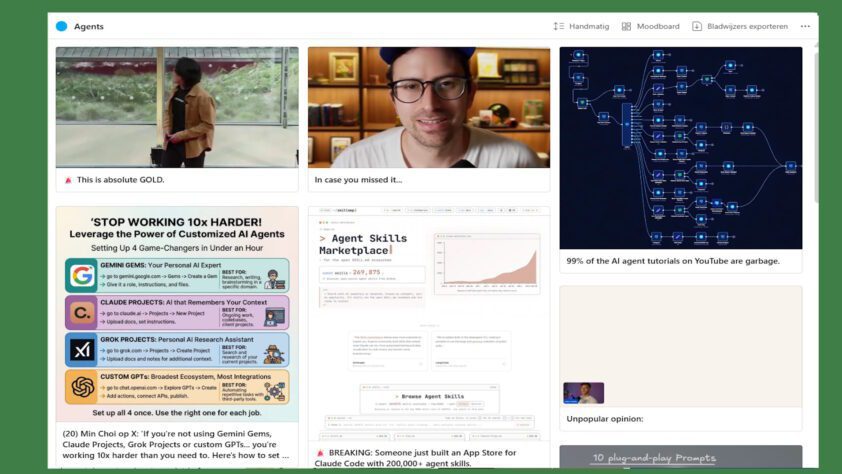Open the woman in brown jacket thumbnail
Viewport: 842px width, 474px height.
(177, 107)
